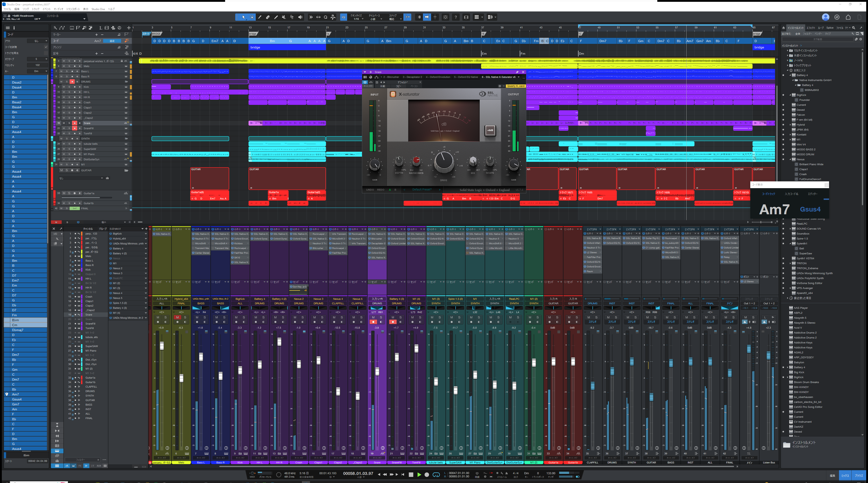This screenshot has height=483, width=868.
Task: Click the plugin settings gear icon
Action: click(x=500, y=86)
